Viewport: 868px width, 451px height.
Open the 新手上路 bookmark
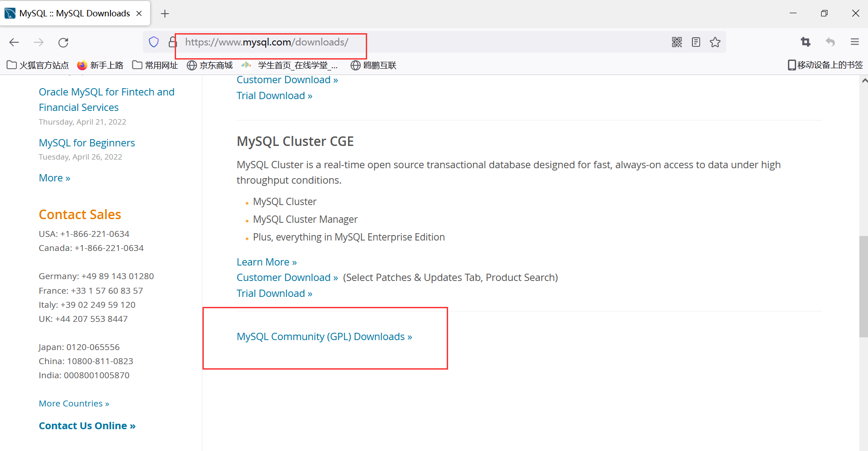point(100,65)
